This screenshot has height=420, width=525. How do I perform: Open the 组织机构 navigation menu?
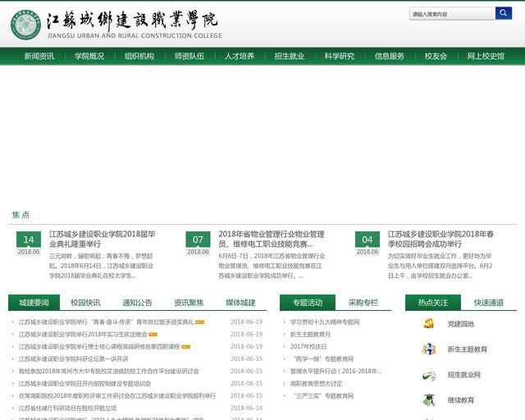(139, 56)
